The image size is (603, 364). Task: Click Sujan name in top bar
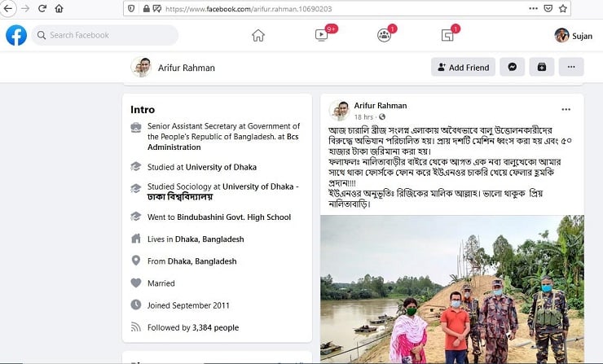point(583,36)
